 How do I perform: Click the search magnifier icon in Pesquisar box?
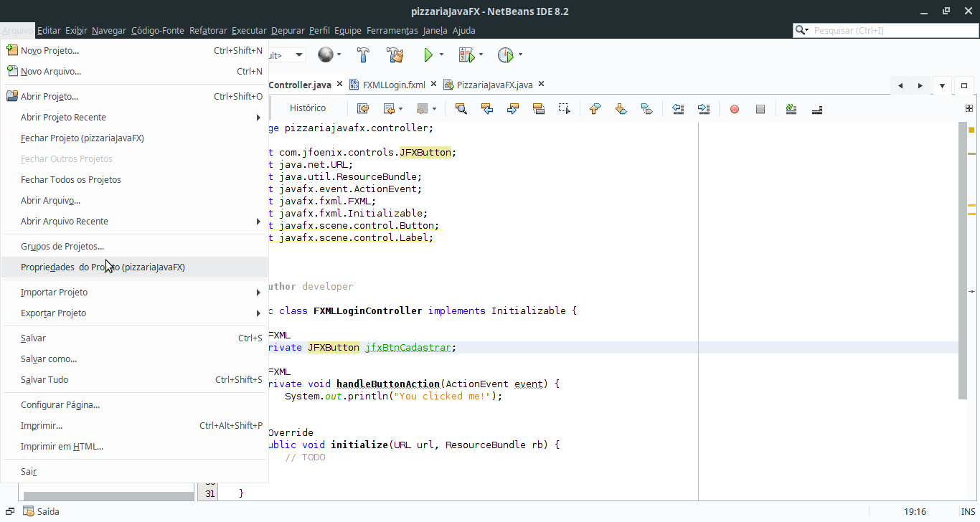(x=801, y=30)
